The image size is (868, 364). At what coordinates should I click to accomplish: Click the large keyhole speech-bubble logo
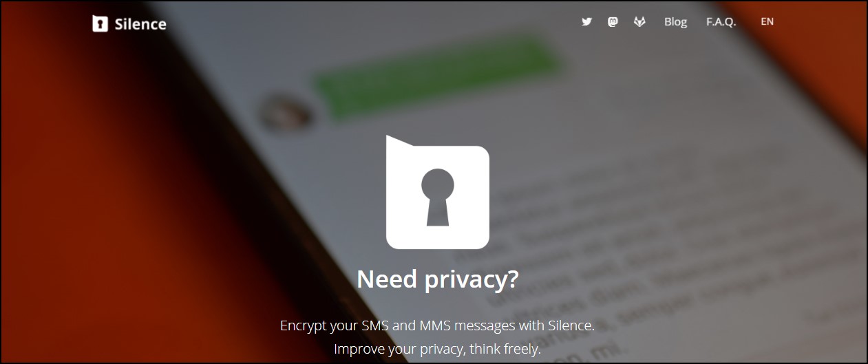pyautogui.click(x=437, y=192)
